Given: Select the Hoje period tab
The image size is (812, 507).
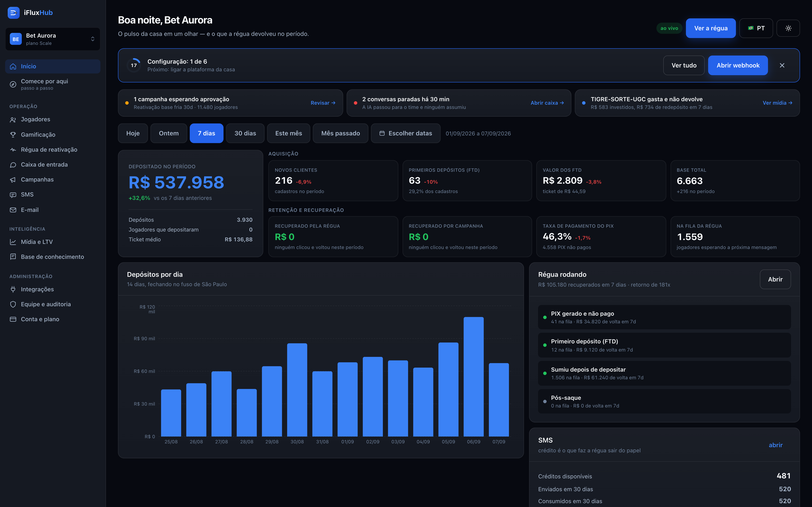Looking at the screenshot, I should point(133,133).
